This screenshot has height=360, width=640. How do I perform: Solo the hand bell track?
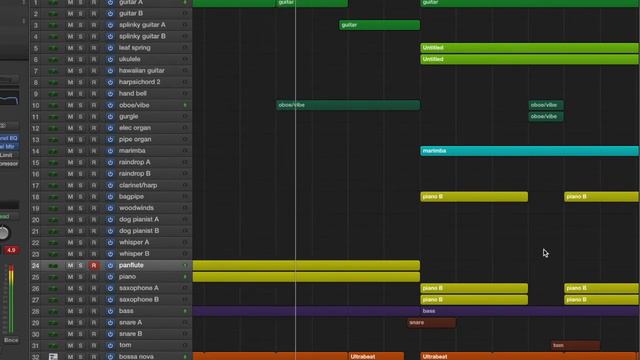tap(81, 93)
